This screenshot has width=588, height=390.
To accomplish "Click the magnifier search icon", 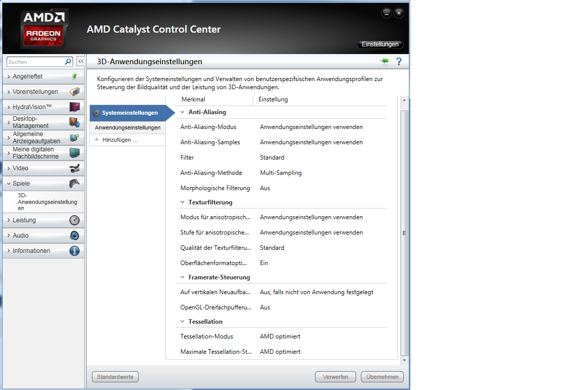I will 68,62.
